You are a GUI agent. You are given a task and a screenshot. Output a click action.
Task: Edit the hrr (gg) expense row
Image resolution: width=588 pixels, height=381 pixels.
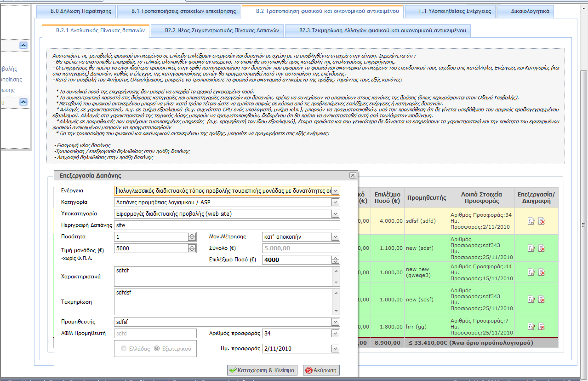(531, 327)
